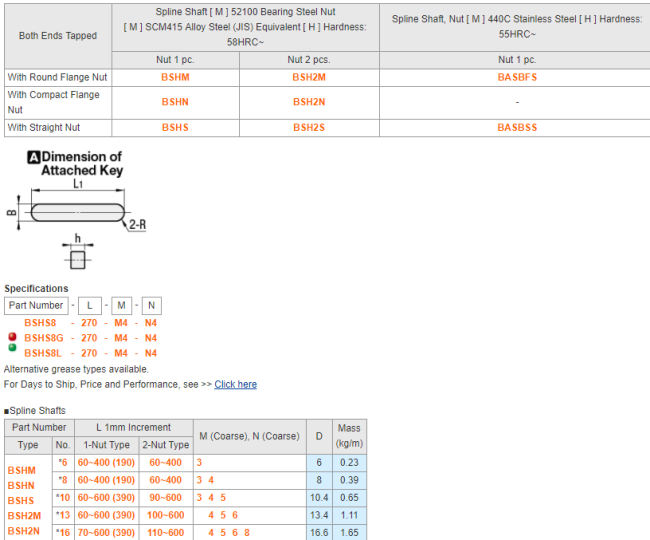The width and height of the screenshot is (650, 540).
Task: Select BSH2N in the top table
Action: click(309, 102)
